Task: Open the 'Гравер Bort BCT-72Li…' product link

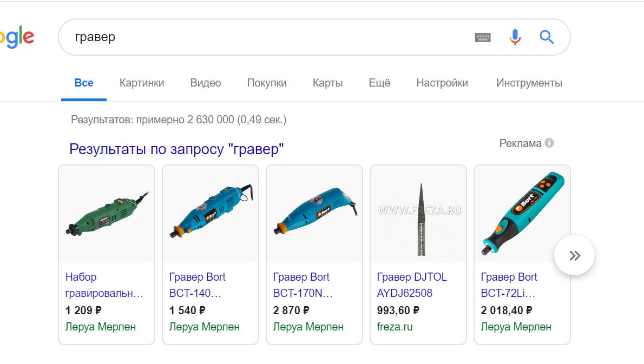Action: 509,285
